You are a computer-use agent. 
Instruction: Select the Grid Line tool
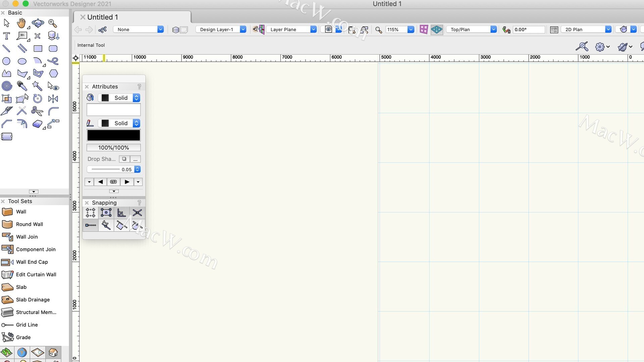[x=34, y=325]
